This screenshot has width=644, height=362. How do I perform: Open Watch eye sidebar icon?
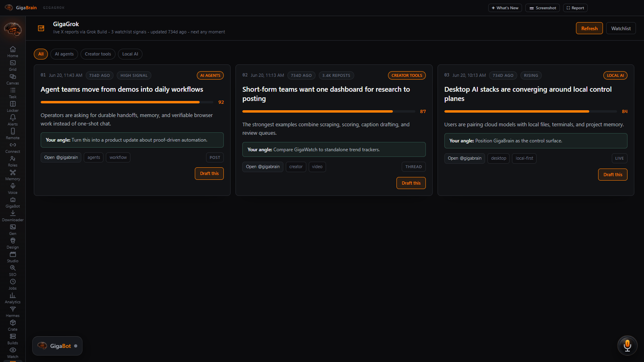coord(12,352)
